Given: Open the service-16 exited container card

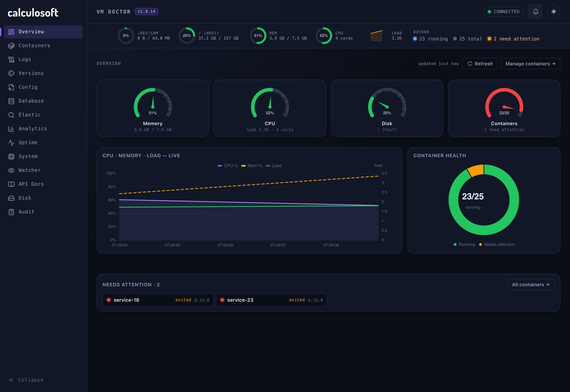Looking at the screenshot, I should pyautogui.click(x=158, y=300).
